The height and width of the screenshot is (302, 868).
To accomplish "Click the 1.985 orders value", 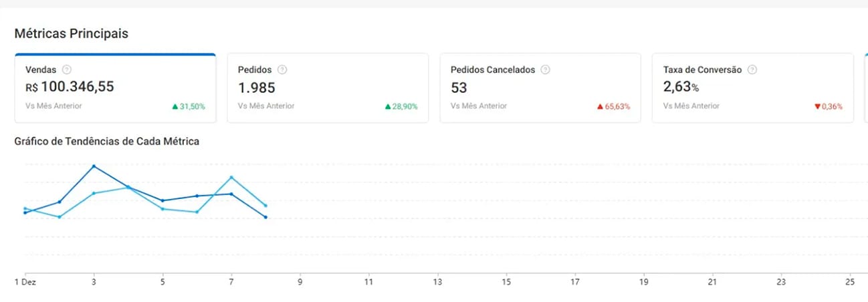I will click(x=257, y=88).
